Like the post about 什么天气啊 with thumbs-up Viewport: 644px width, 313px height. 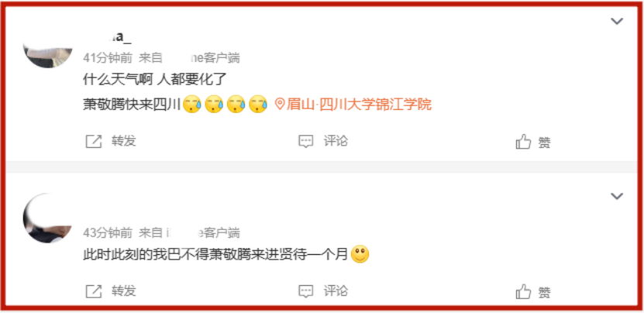(x=523, y=142)
